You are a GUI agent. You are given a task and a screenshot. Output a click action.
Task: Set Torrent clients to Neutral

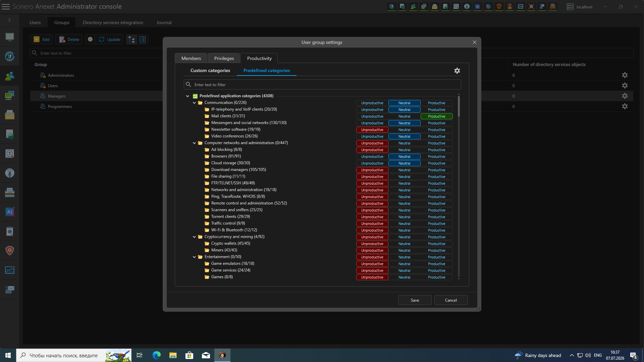coord(404,217)
